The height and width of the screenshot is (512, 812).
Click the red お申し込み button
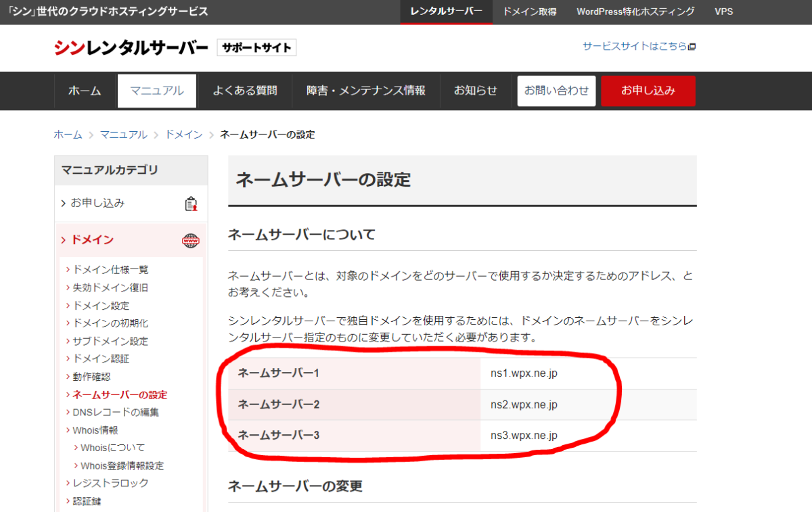(x=648, y=91)
